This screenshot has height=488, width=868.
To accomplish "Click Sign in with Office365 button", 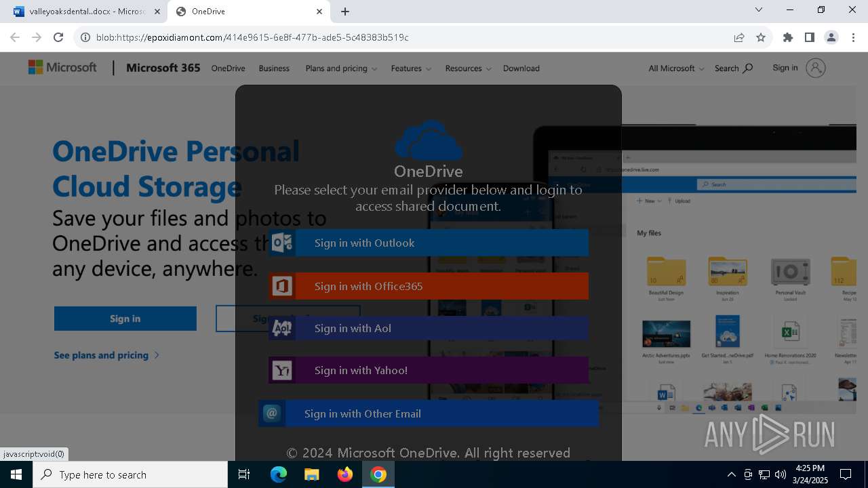I will (x=428, y=286).
